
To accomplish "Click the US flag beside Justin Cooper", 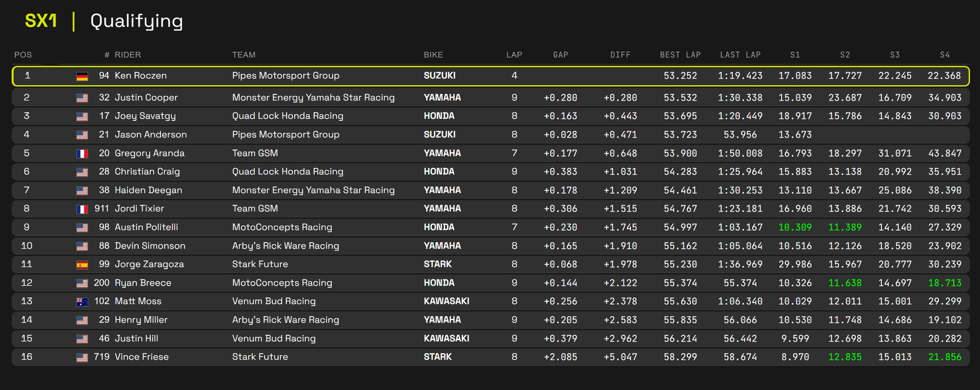I will pos(82,98).
